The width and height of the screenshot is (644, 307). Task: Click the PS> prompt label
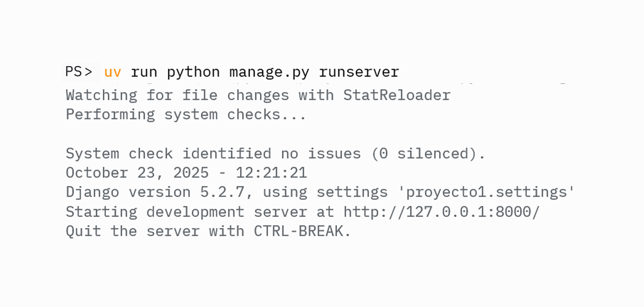point(79,72)
